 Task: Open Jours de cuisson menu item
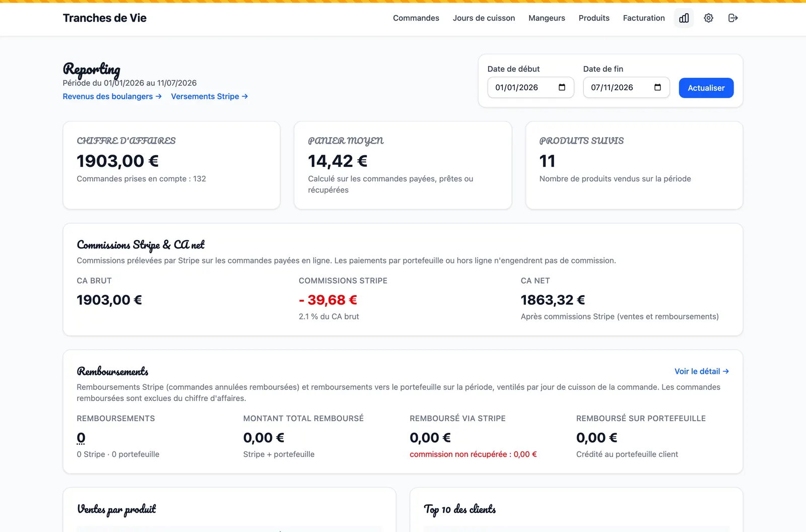(484, 18)
